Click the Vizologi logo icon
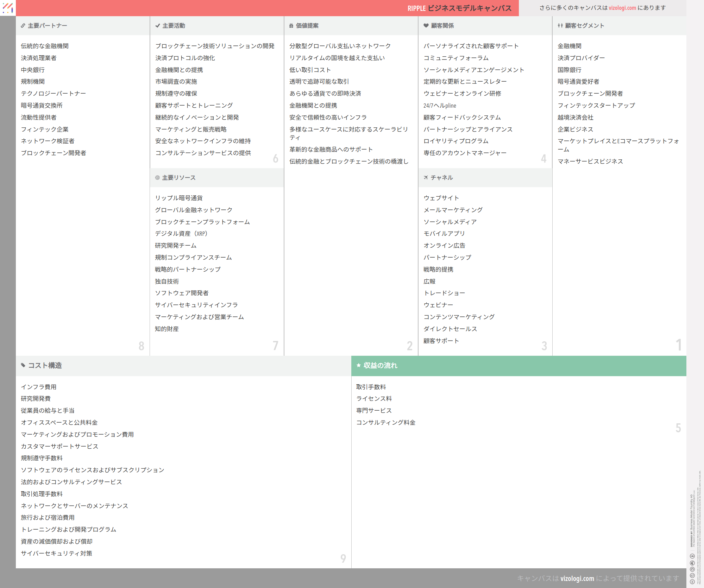Screen dimensions: 704x588 pyautogui.click(x=8, y=8)
